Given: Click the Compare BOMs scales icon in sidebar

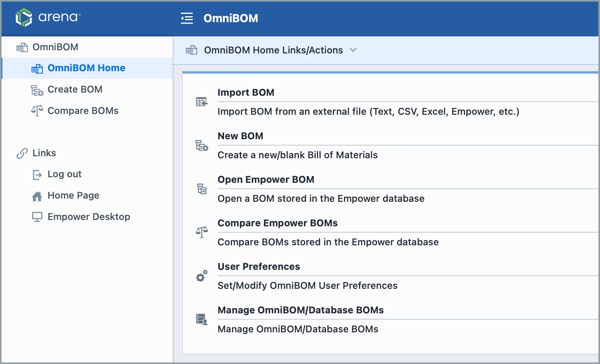Looking at the screenshot, I should pyautogui.click(x=37, y=111).
